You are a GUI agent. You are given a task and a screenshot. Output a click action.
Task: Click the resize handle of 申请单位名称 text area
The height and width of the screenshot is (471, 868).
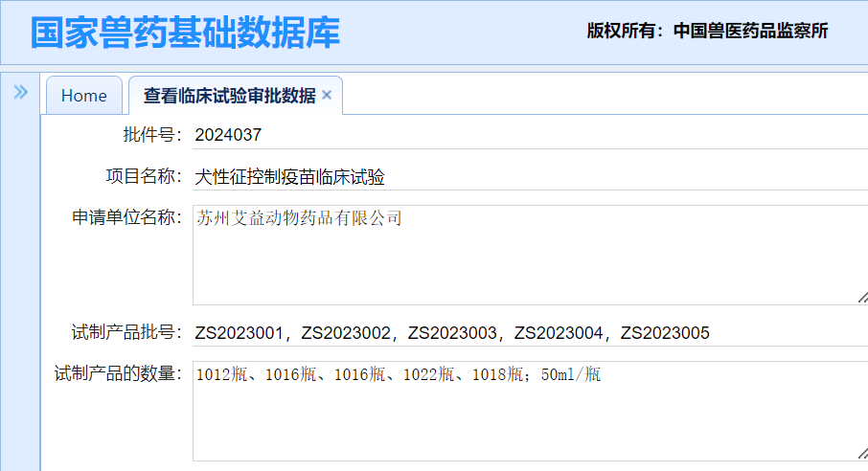click(x=863, y=298)
